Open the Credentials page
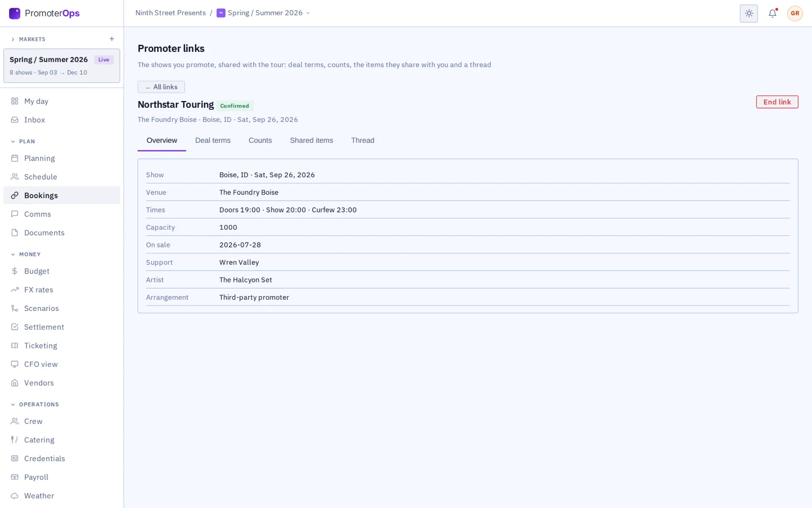812x508 pixels. pos(62,459)
